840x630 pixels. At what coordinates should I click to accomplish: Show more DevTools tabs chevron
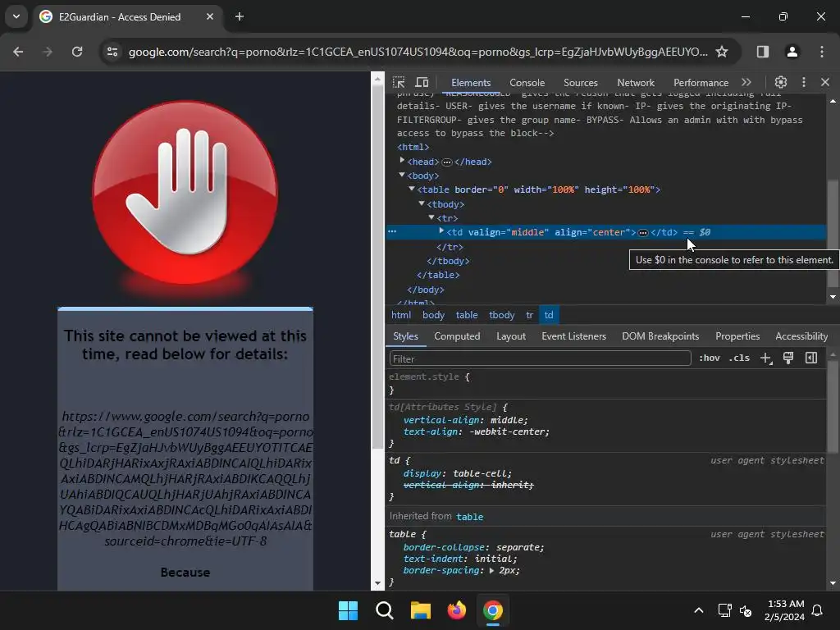point(746,82)
